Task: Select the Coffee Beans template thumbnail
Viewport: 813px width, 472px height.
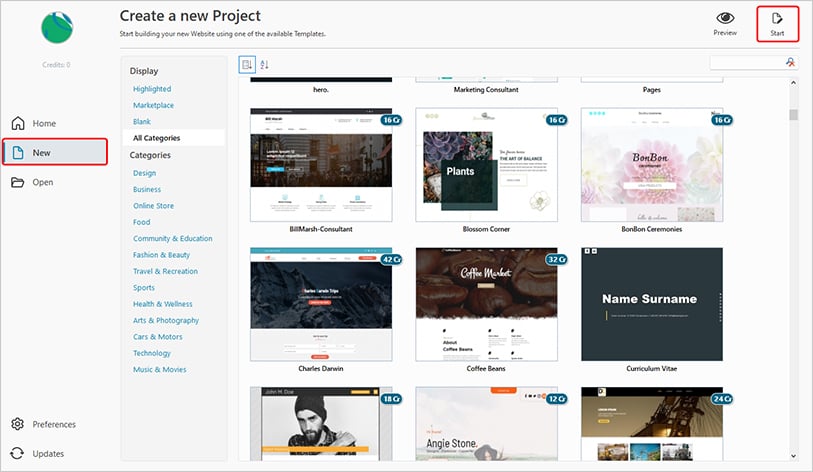Action: click(486, 304)
